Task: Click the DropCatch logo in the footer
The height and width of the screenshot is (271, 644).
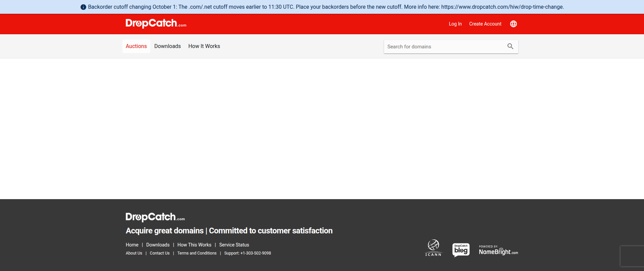Action: [x=155, y=217]
